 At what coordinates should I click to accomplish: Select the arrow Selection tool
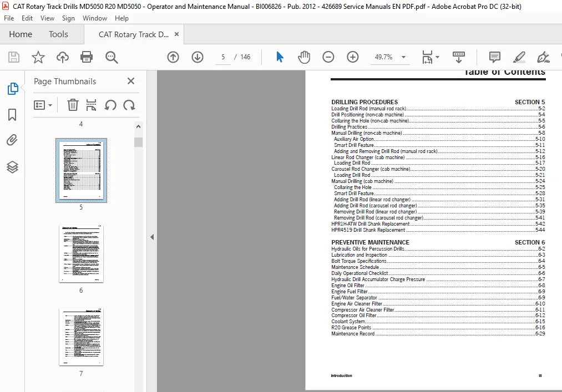coord(280,57)
